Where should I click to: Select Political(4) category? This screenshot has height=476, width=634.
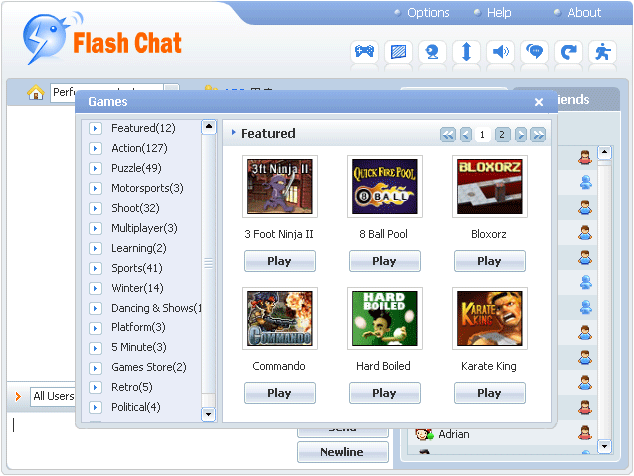[x=135, y=407]
